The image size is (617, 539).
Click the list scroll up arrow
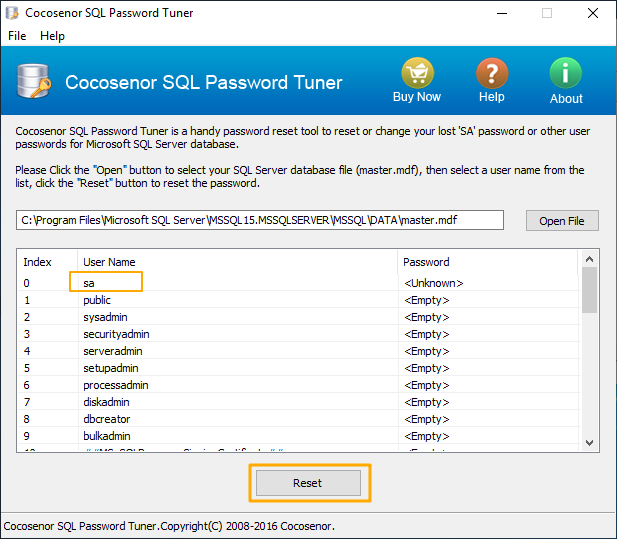(589, 259)
